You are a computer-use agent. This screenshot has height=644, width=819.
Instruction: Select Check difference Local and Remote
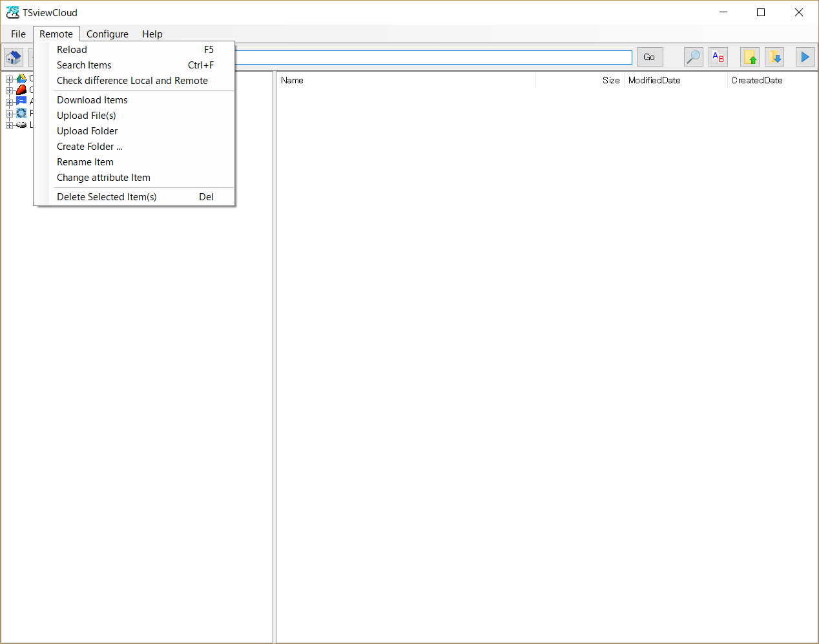tap(132, 81)
